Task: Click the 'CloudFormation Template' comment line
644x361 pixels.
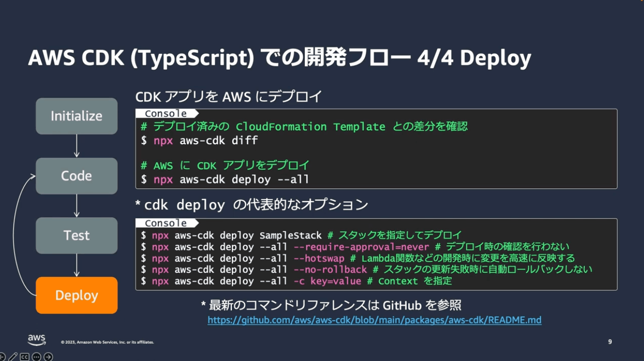Action: pos(304,127)
